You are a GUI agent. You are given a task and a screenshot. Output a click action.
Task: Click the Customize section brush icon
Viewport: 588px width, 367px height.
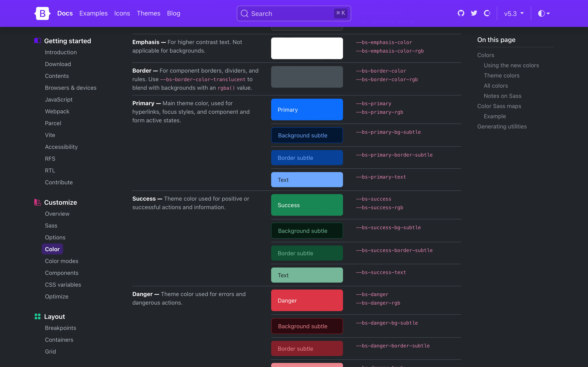click(37, 202)
